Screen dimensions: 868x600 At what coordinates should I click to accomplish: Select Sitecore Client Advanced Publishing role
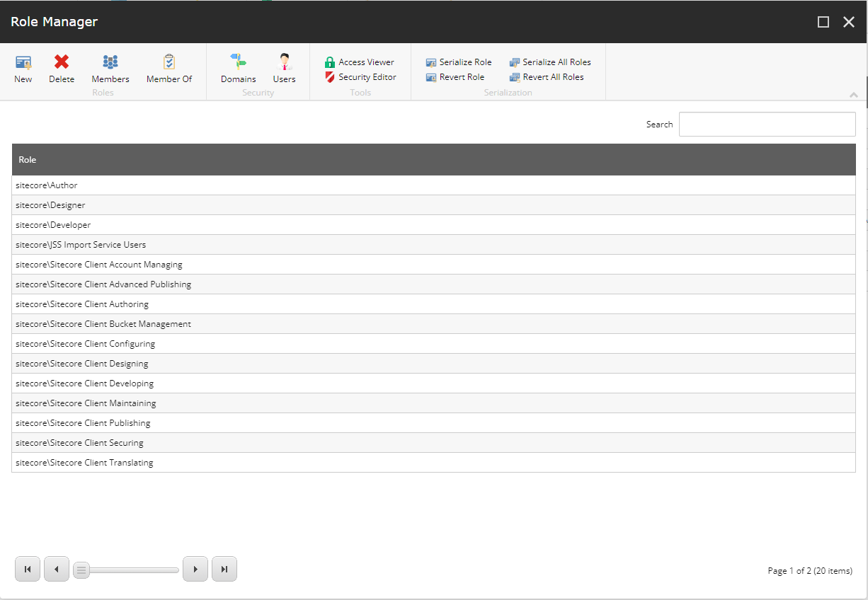[x=434, y=284]
